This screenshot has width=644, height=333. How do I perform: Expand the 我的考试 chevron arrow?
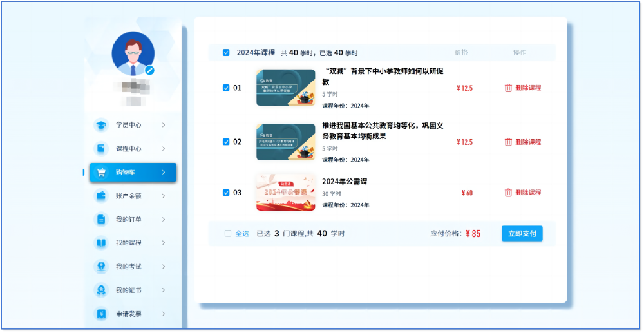tap(164, 267)
